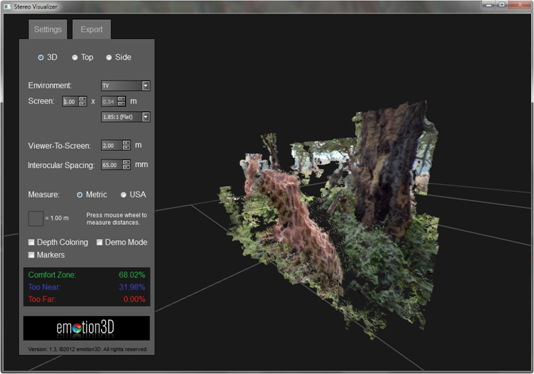Close the Stereo Visualizer window
The width and height of the screenshot is (534, 374).
coord(520,5)
